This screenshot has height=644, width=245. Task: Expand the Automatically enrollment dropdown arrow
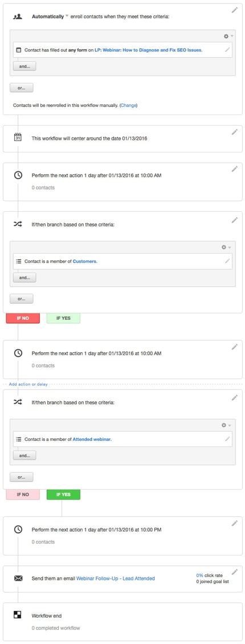(67, 17)
